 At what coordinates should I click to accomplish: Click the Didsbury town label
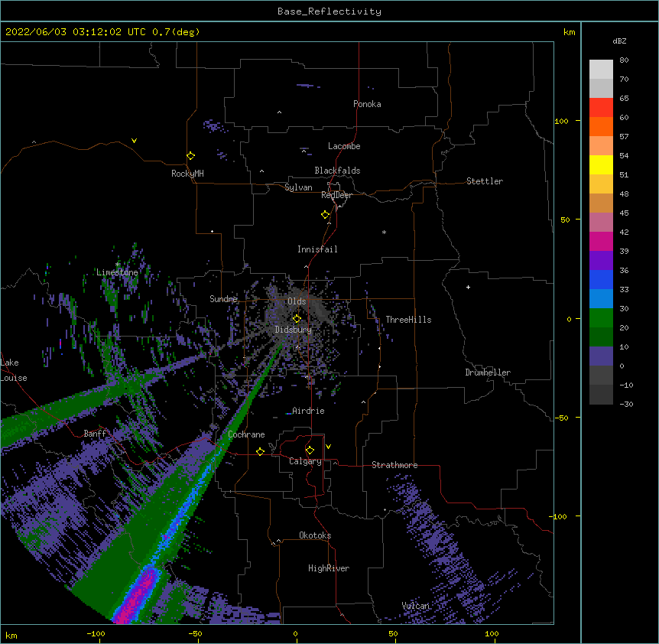294,330
